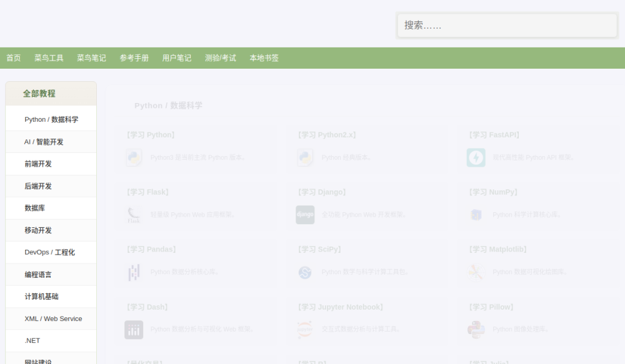Click the 搜索 search input field

(x=507, y=26)
